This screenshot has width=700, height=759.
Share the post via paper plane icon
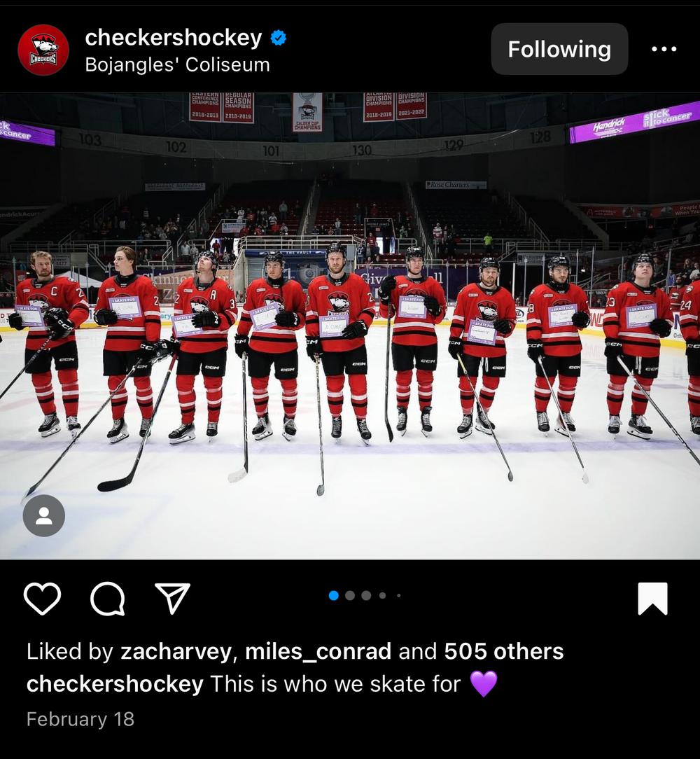(172, 598)
